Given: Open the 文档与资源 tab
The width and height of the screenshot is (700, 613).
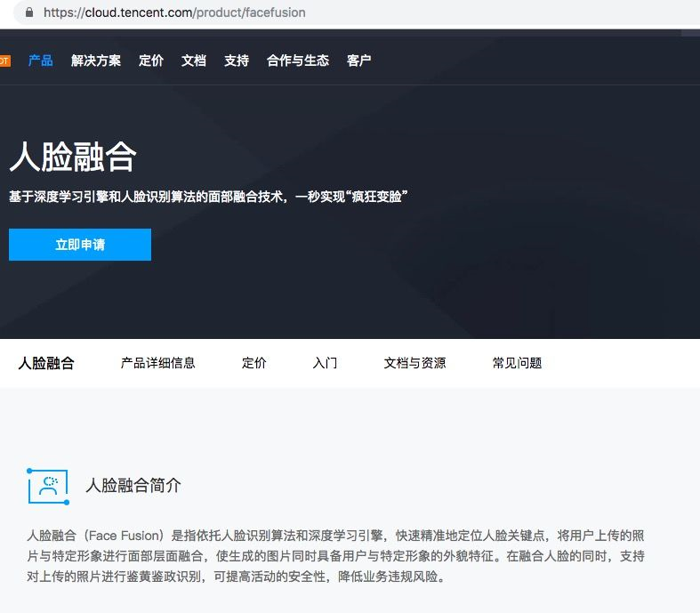Looking at the screenshot, I should pyautogui.click(x=415, y=363).
